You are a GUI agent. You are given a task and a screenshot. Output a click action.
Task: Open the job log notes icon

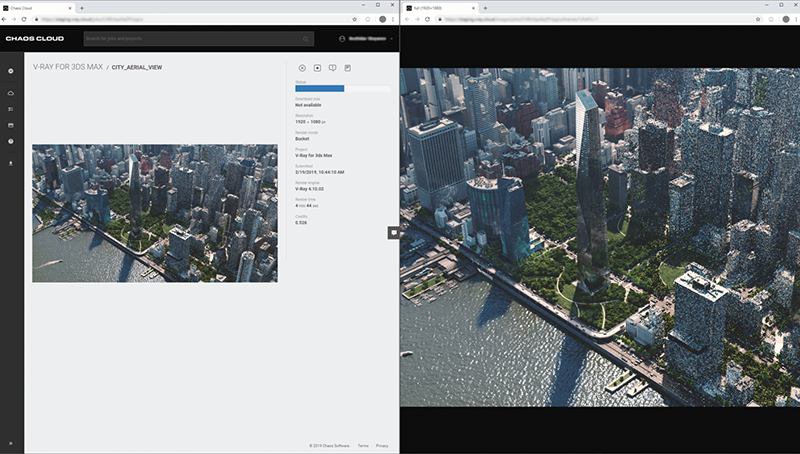coord(347,68)
